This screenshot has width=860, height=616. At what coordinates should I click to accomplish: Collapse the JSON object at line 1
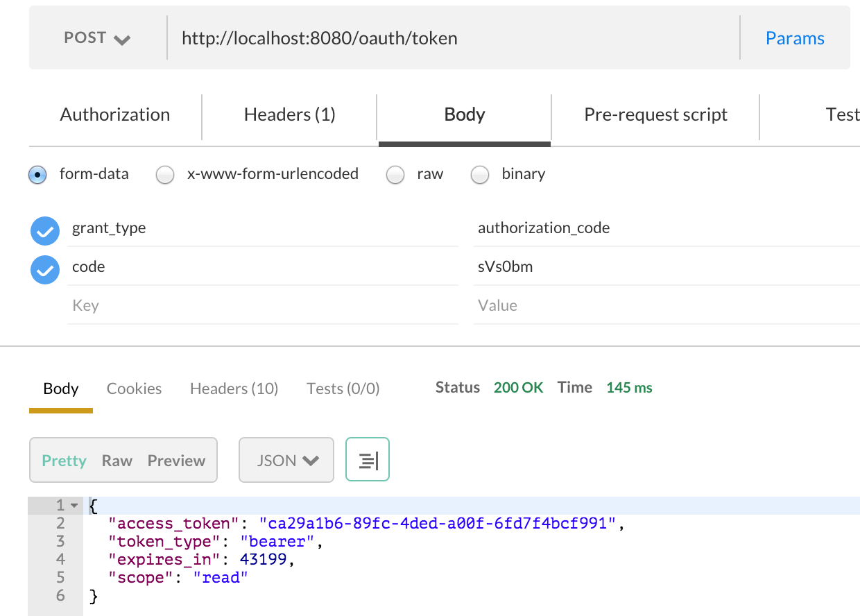tap(74, 506)
